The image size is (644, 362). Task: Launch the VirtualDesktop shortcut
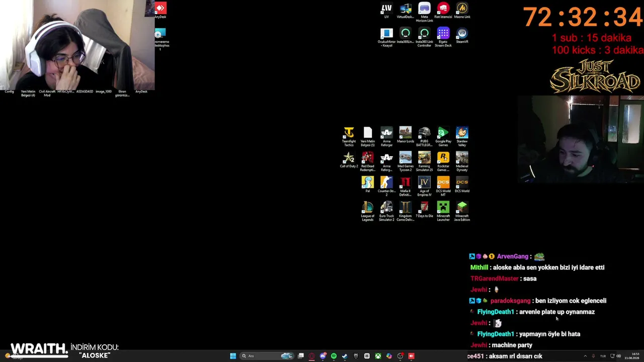406,11
